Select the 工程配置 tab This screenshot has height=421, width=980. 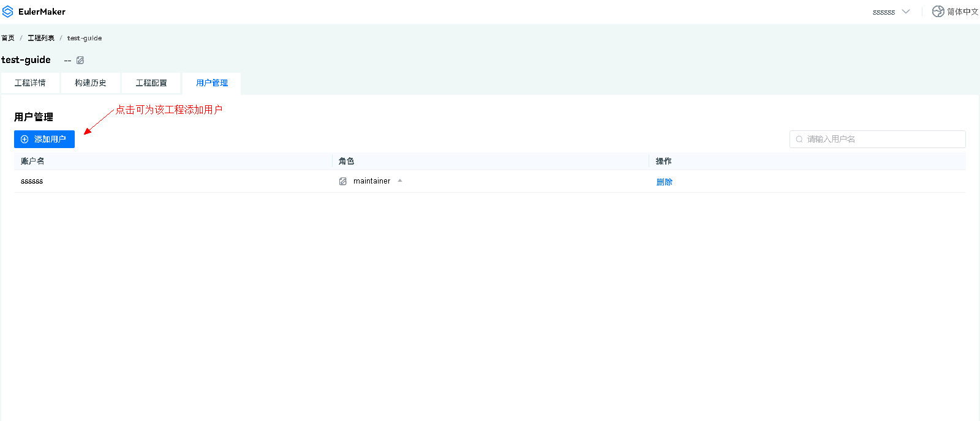pos(151,83)
